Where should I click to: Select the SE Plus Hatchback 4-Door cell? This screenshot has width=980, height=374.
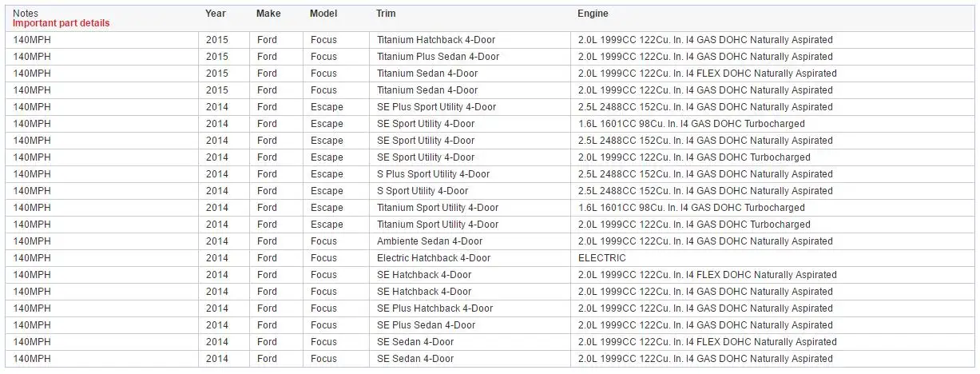coord(434,308)
